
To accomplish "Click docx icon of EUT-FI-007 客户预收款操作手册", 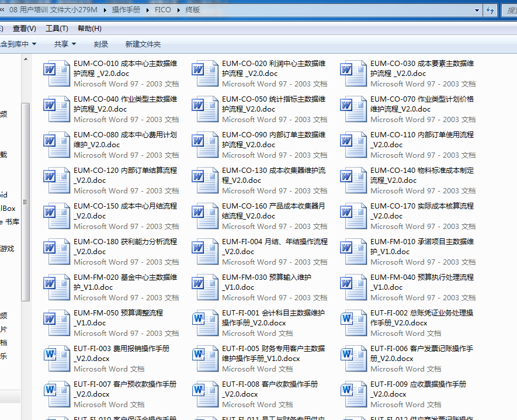I will click(57, 394).
